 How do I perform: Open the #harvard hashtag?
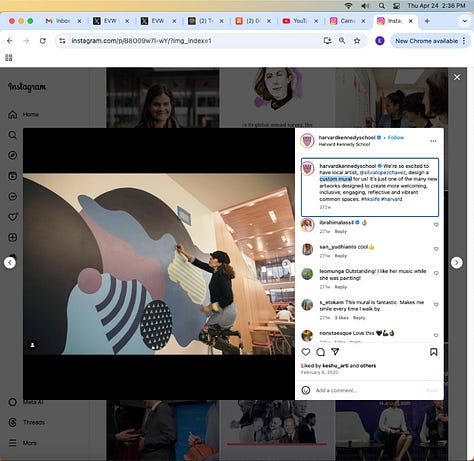392,199
